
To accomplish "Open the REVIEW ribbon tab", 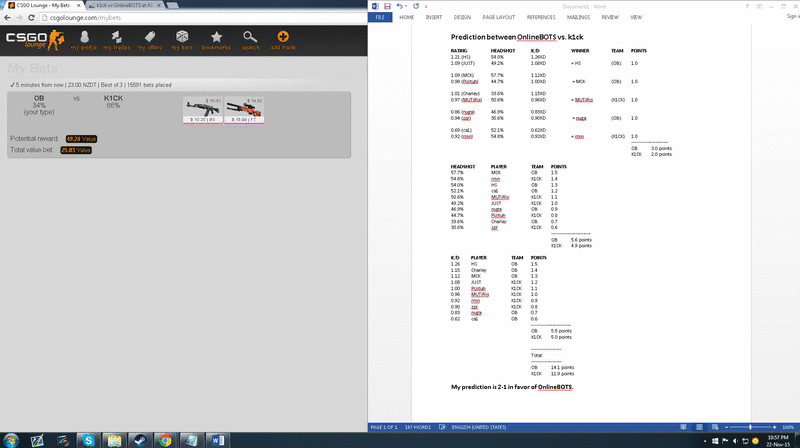I will (x=610, y=17).
